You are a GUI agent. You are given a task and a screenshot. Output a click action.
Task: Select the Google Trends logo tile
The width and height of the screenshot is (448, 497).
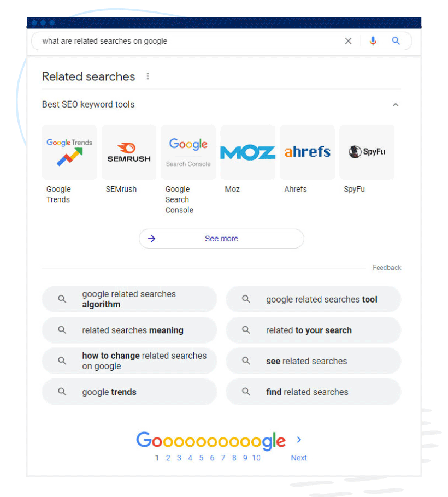click(x=69, y=152)
